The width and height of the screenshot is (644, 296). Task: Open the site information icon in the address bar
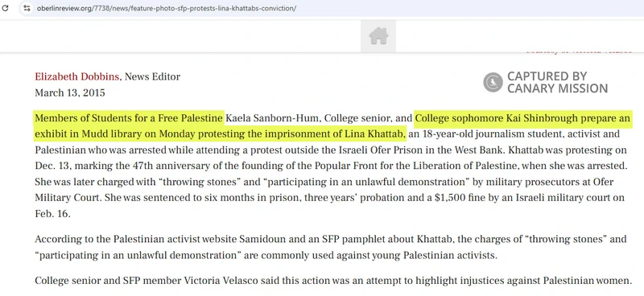(x=27, y=8)
